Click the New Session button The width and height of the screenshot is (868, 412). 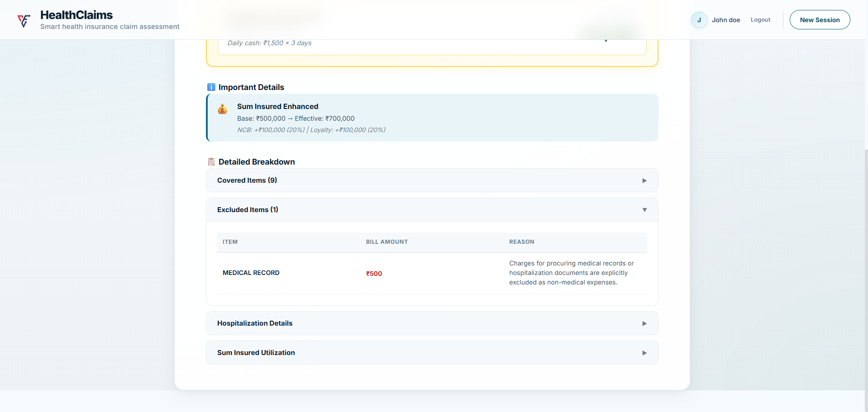click(820, 20)
